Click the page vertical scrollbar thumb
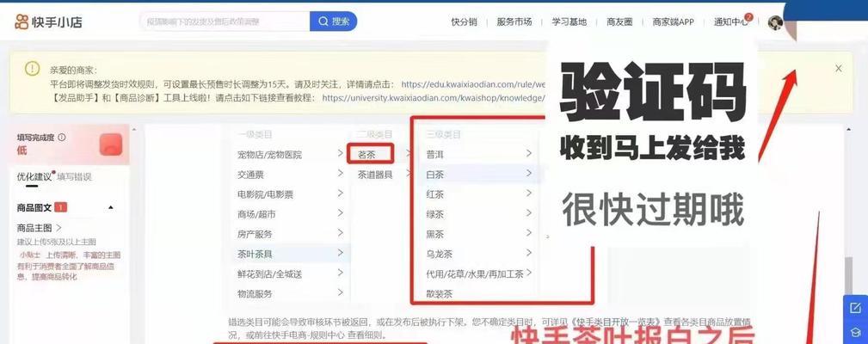 (x=847, y=274)
